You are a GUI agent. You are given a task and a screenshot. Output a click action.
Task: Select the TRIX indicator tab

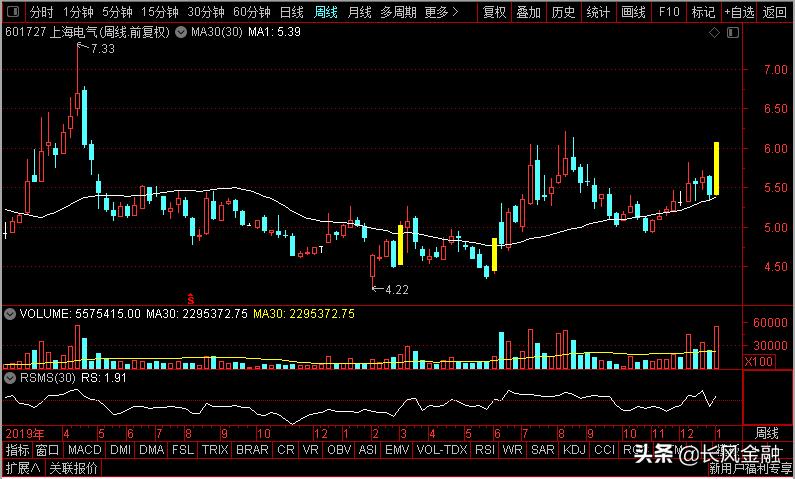coord(215,449)
